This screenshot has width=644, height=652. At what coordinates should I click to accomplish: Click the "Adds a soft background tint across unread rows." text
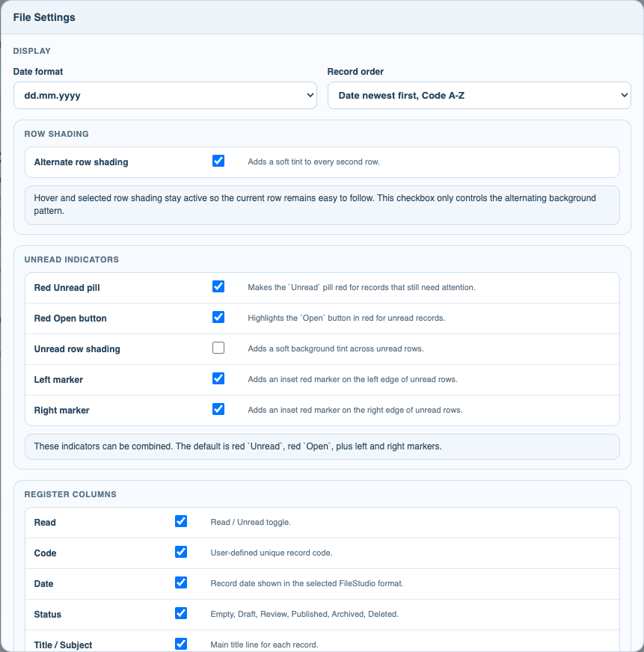pos(336,349)
